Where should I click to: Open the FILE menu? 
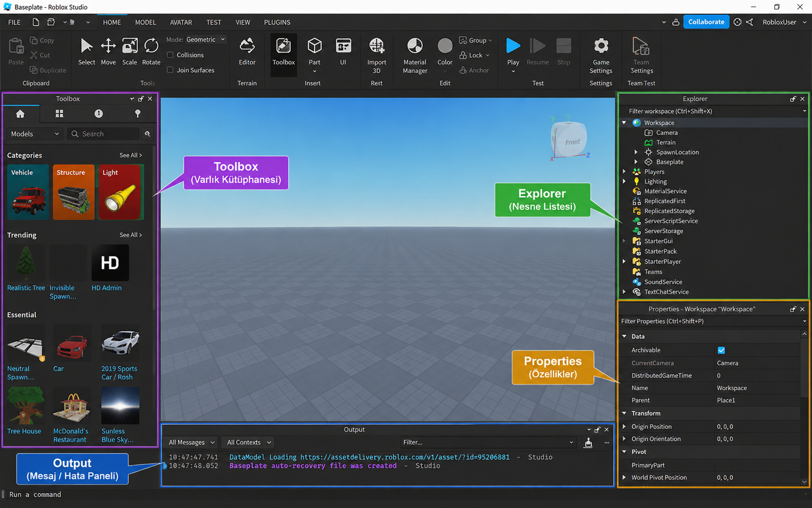coord(14,23)
